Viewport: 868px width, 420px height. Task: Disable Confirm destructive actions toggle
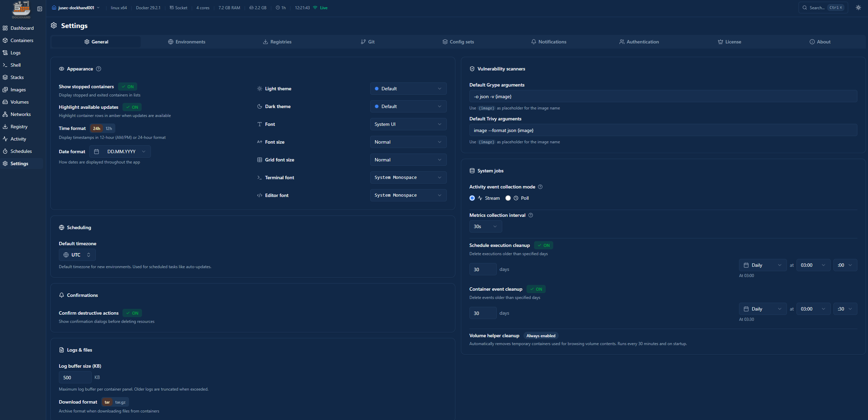point(132,313)
